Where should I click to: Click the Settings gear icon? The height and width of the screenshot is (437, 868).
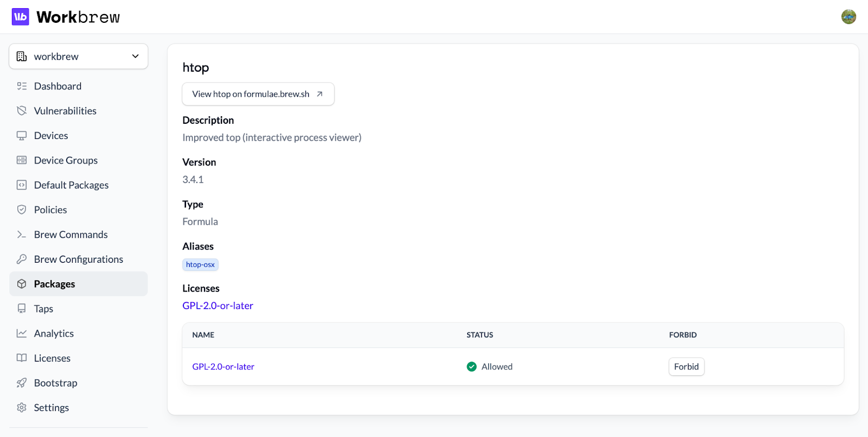(22, 408)
